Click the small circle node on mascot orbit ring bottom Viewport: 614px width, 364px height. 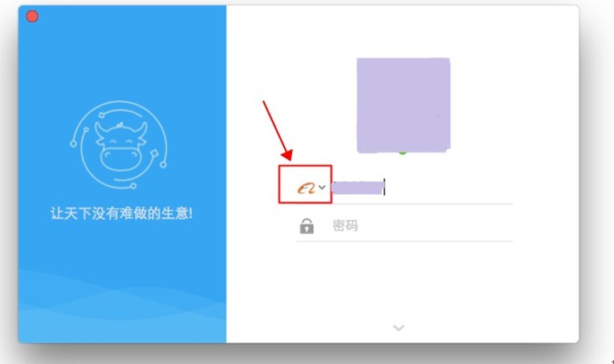click(133, 186)
